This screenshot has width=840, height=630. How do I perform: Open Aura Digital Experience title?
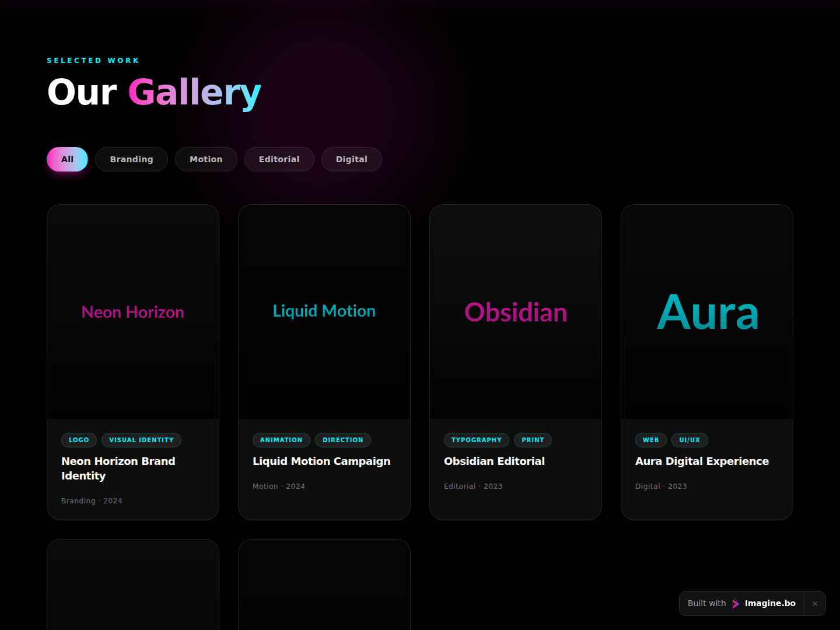click(x=702, y=461)
